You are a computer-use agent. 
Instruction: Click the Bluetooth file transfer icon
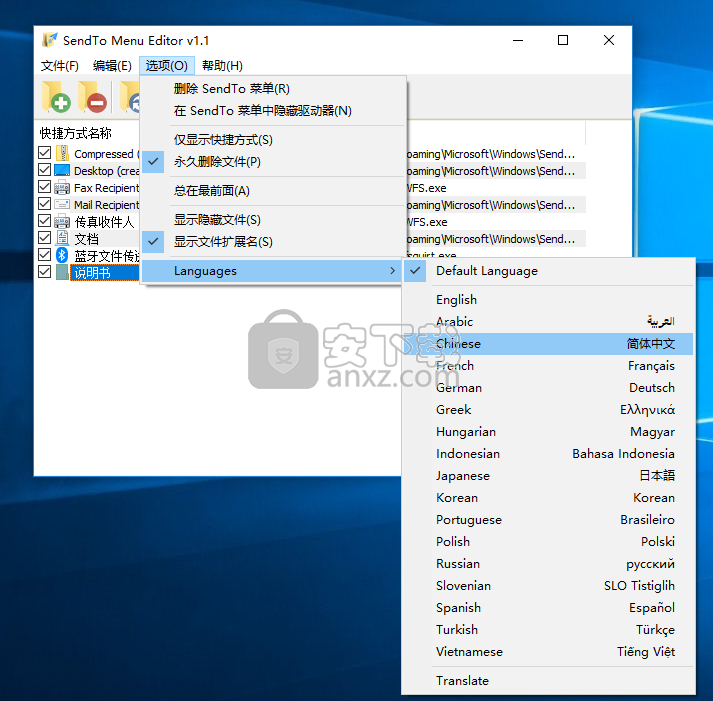[x=62, y=255]
